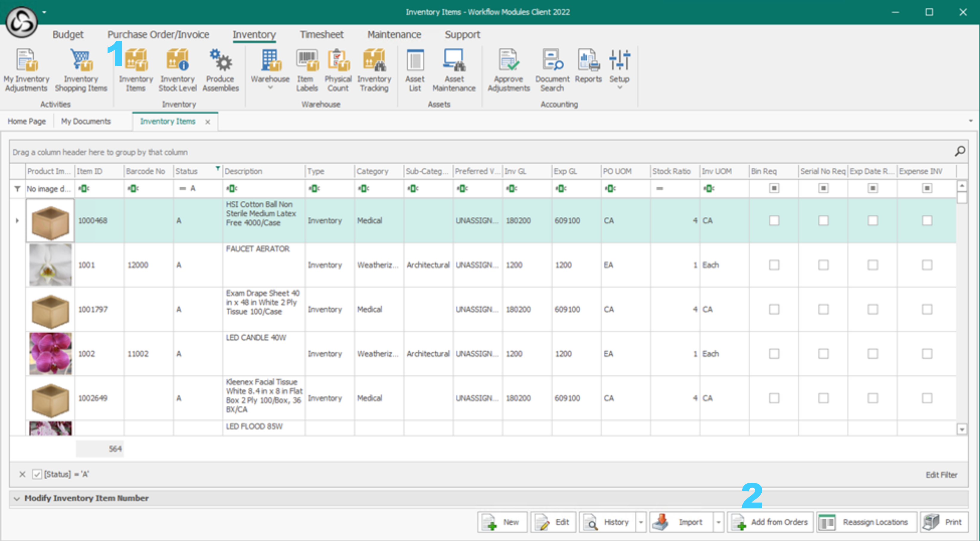Image resolution: width=980 pixels, height=541 pixels.
Task: Click the pink orchid thumbnail for item 1002
Action: 50,354
